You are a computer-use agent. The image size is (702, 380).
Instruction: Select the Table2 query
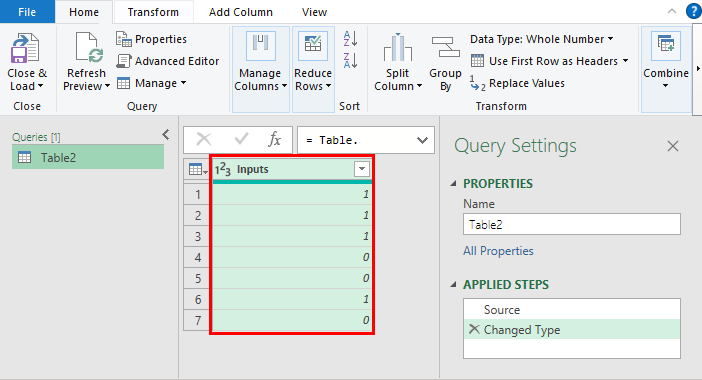tap(88, 158)
